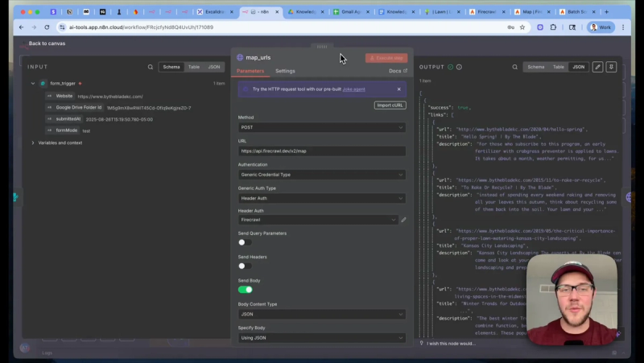Open the Specify Body dropdown
This screenshot has width=644, height=363.
coord(322,337)
